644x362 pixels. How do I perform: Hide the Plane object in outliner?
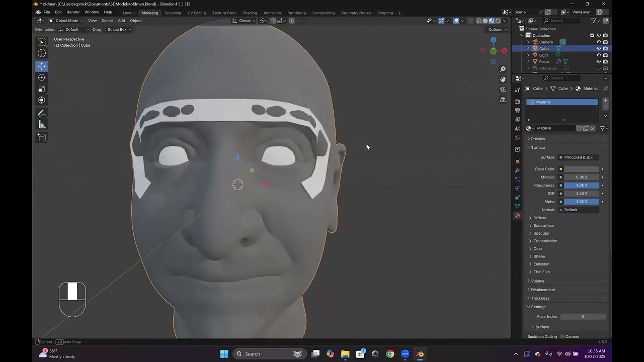coord(599,61)
